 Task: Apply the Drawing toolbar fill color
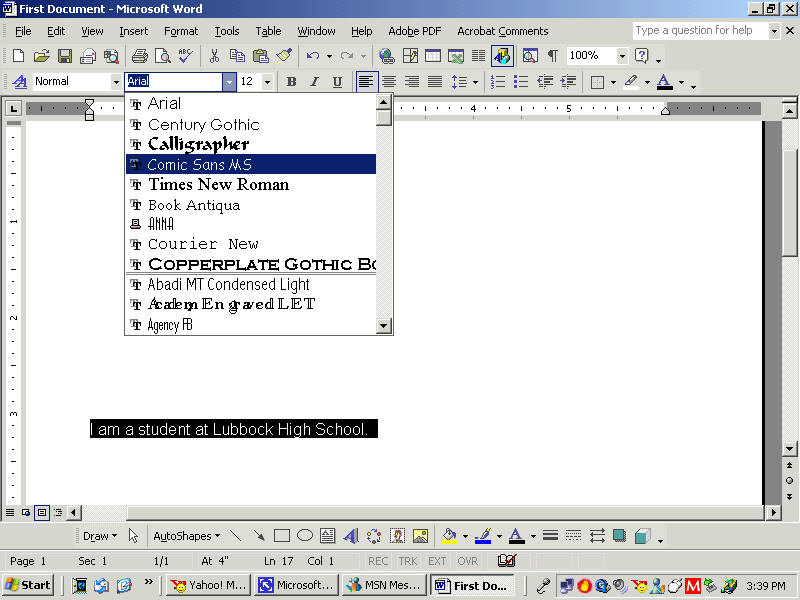[x=449, y=536]
